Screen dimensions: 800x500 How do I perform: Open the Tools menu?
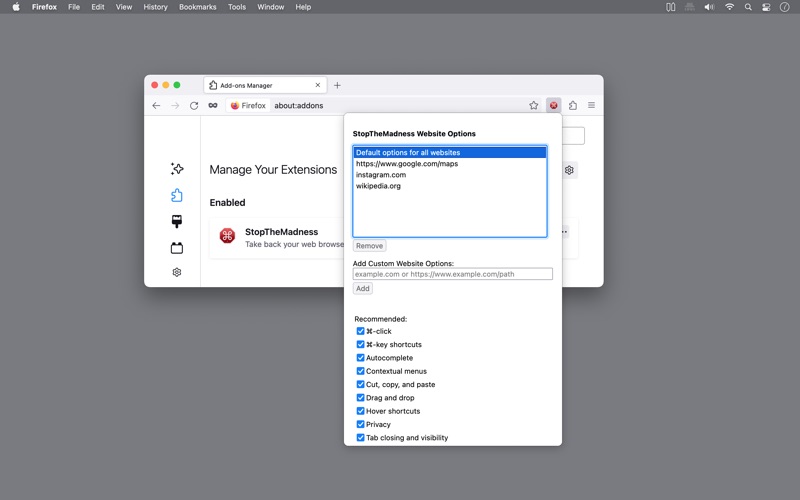(x=237, y=7)
